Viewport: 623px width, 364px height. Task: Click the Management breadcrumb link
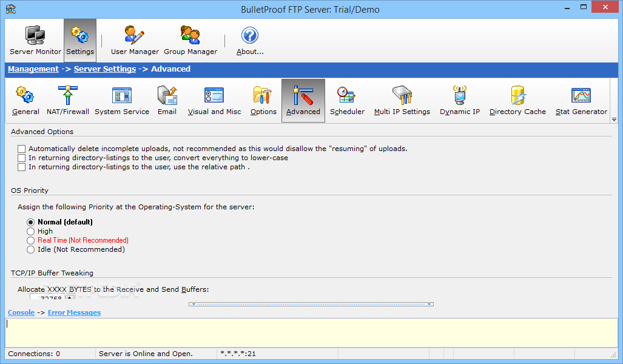[x=33, y=69]
